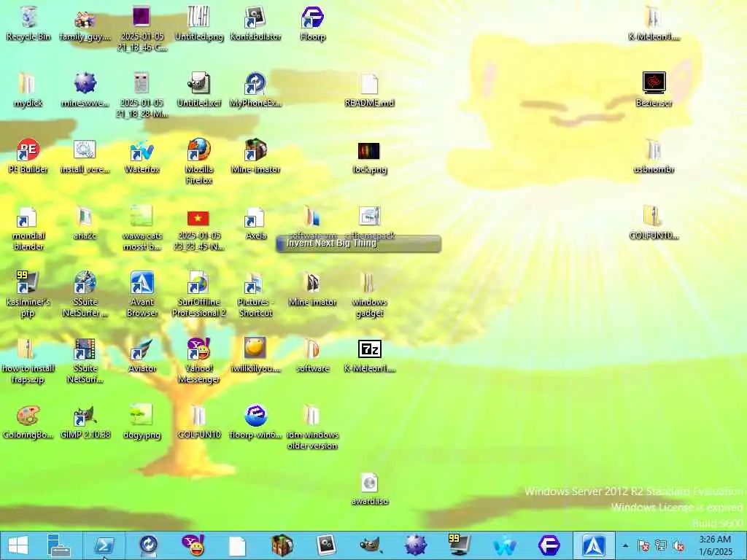Select the README.md file icon

click(x=369, y=90)
